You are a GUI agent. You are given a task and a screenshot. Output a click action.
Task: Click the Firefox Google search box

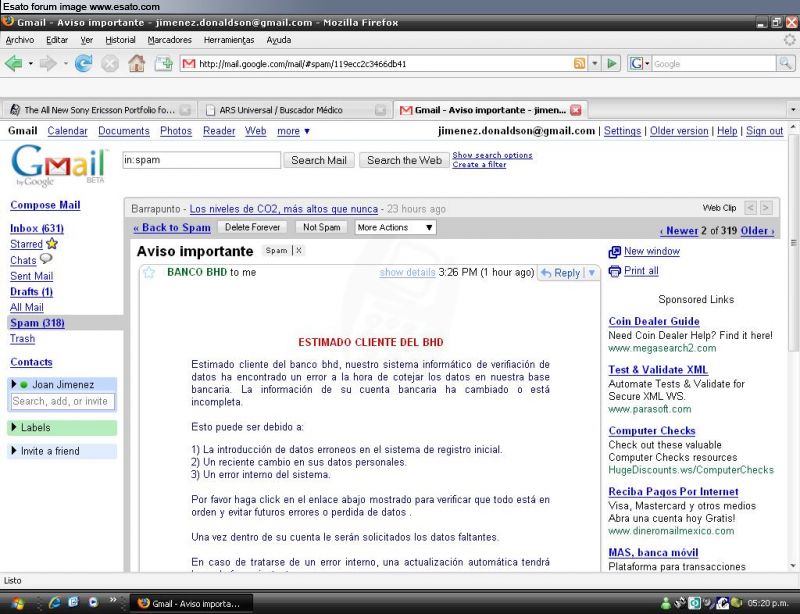tap(713, 64)
